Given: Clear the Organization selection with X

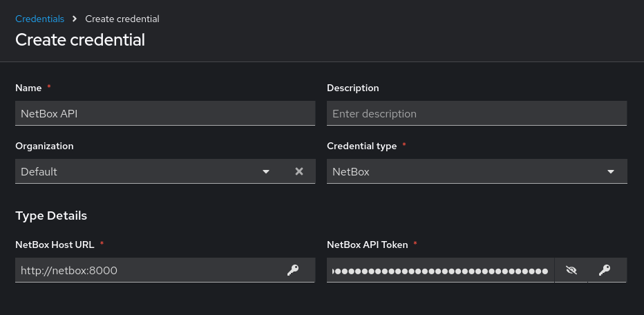Looking at the screenshot, I should tap(299, 171).
